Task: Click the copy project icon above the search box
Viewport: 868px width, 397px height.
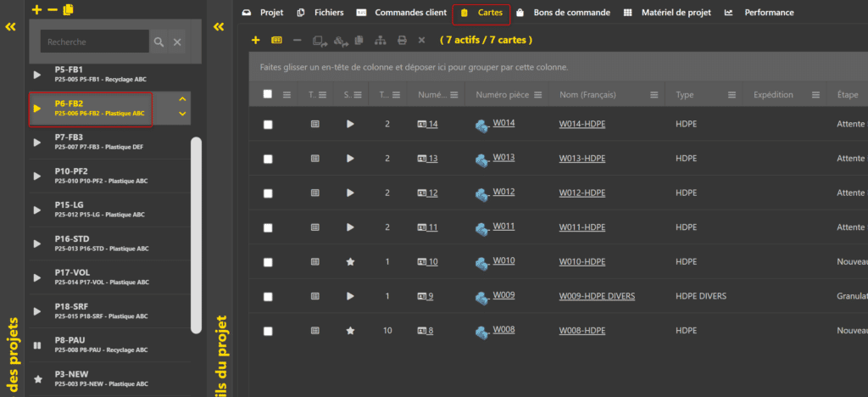Action: tap(68, 9)
